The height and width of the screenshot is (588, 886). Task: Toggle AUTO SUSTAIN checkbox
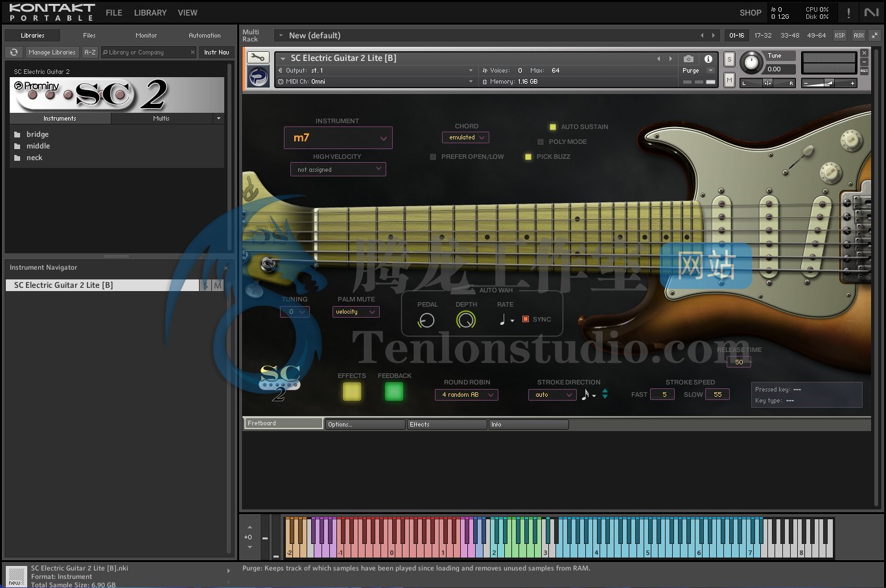tap(553, 127)
